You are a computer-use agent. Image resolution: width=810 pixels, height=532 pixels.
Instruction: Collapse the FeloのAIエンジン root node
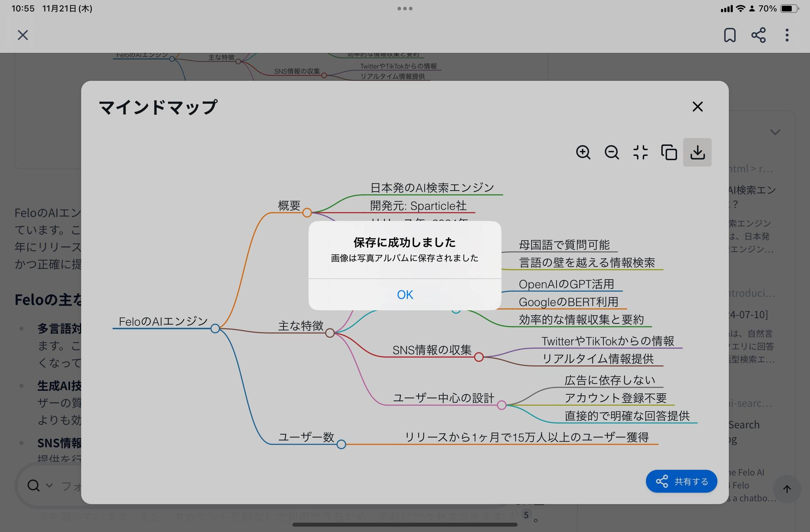point(215,328)
